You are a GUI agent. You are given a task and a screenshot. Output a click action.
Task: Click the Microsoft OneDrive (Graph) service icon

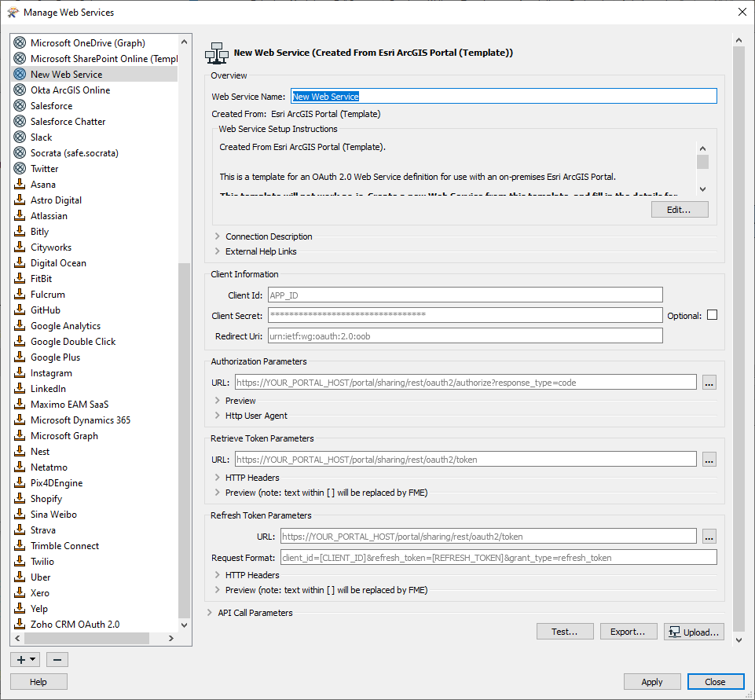tap(20, 43)
